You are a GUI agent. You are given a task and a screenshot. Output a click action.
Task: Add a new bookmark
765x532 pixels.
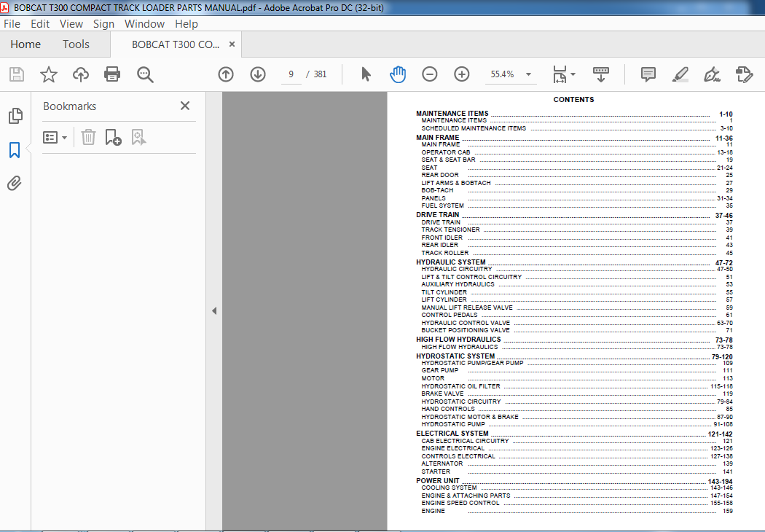[x=113, y=138]
